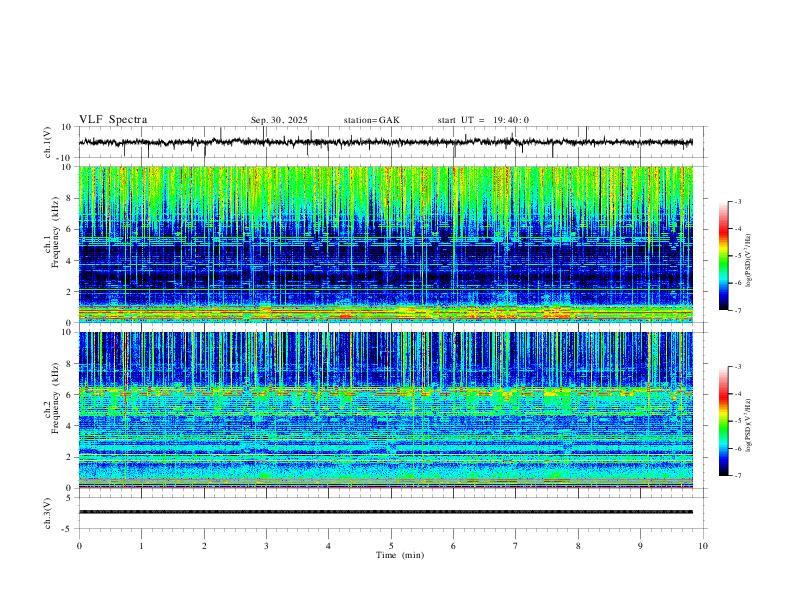Viewport: 792px width, 612px height.
Task: Click the ch.2 spectrogram panel
Action: (385, 410)
